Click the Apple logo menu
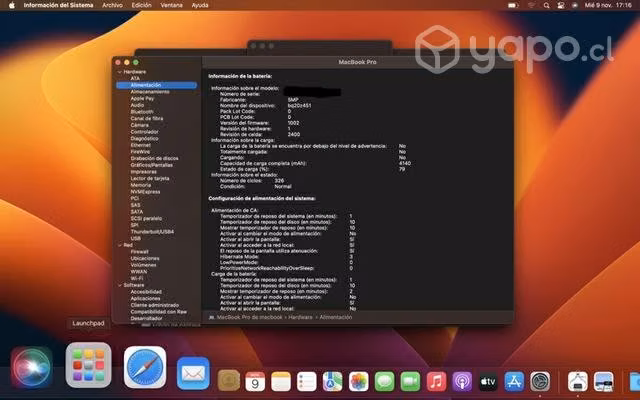Image resolution: width=640 pixels, height=400 pixels. (x=12, y=5)
